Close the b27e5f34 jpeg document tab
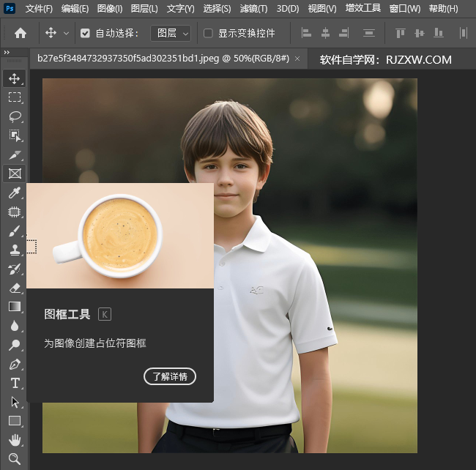Image resolution: width=476 pixels, height=470 pixels. (x=297, y=59)
